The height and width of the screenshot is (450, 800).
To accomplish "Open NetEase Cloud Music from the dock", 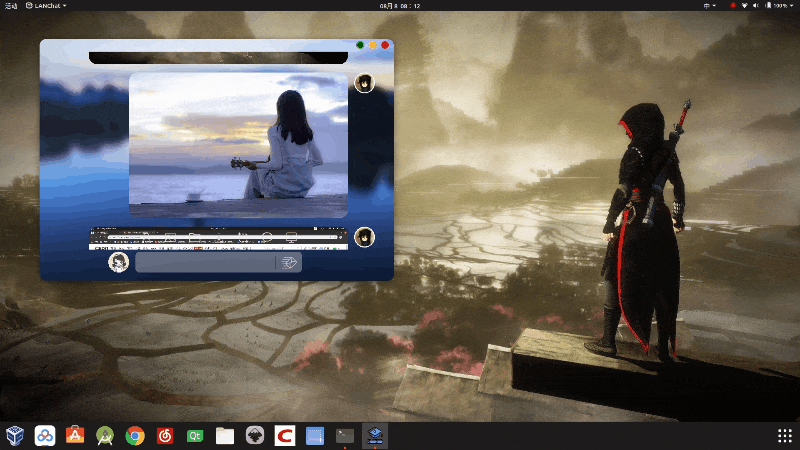I will pos(165,436).
